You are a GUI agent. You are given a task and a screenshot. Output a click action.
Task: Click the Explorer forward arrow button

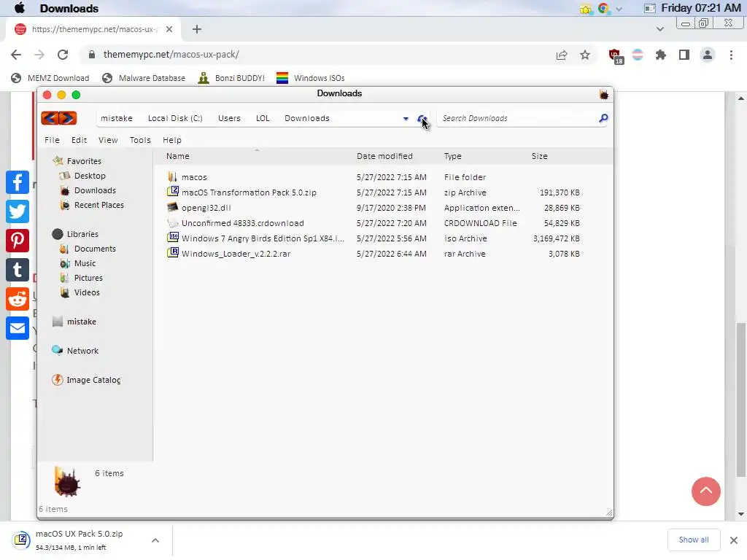click(x=68, y=118)
